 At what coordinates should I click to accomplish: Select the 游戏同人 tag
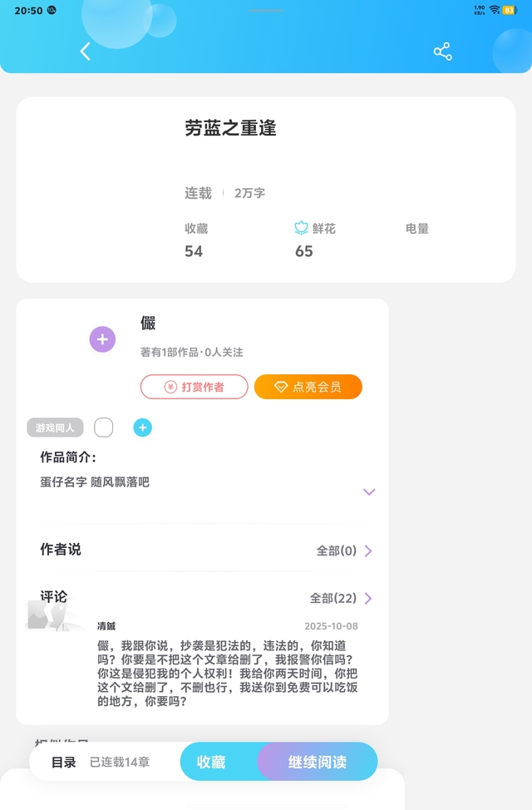pyautogui.click(x=55, y=427)
